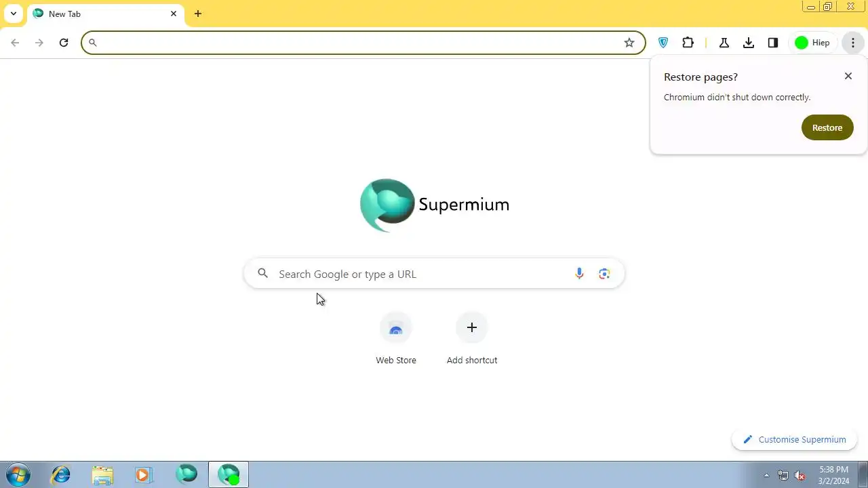This screenshot has width=868, height=488.
Task: Open the Extensions puzzle menu
Action: pos(688,43)
